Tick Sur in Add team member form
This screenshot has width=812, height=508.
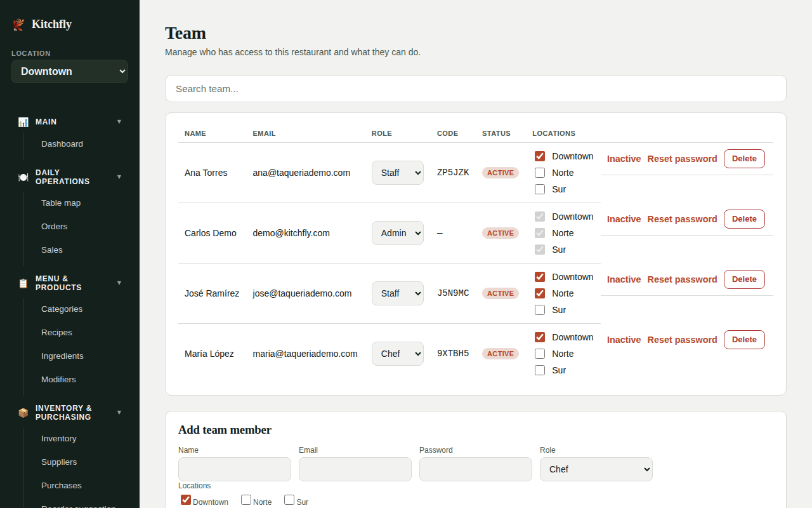point(289,500)
